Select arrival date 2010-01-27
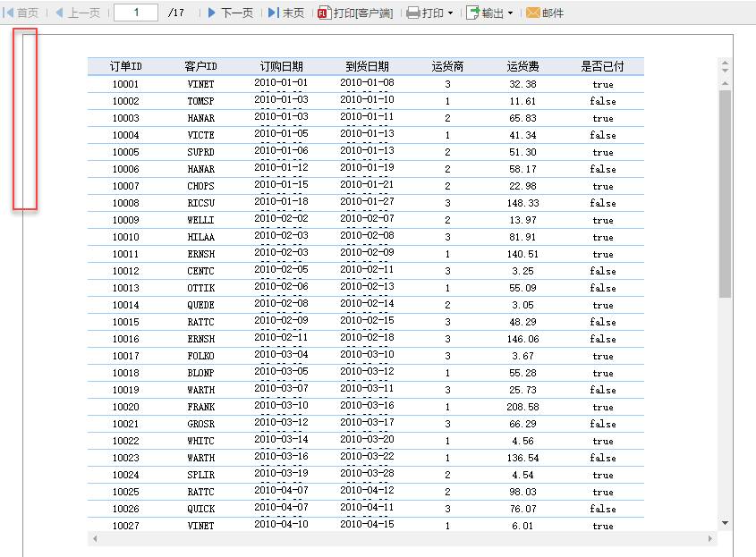 (367, 201)
